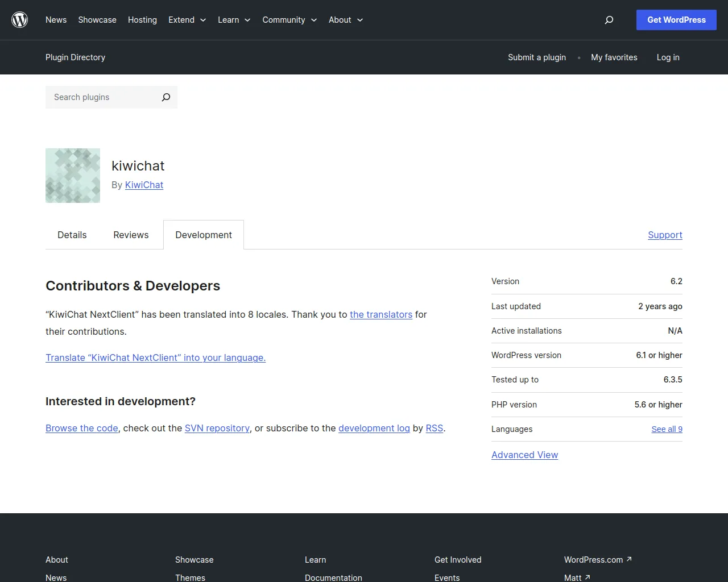Click the Version value 6.2

(x=676, y=281)
